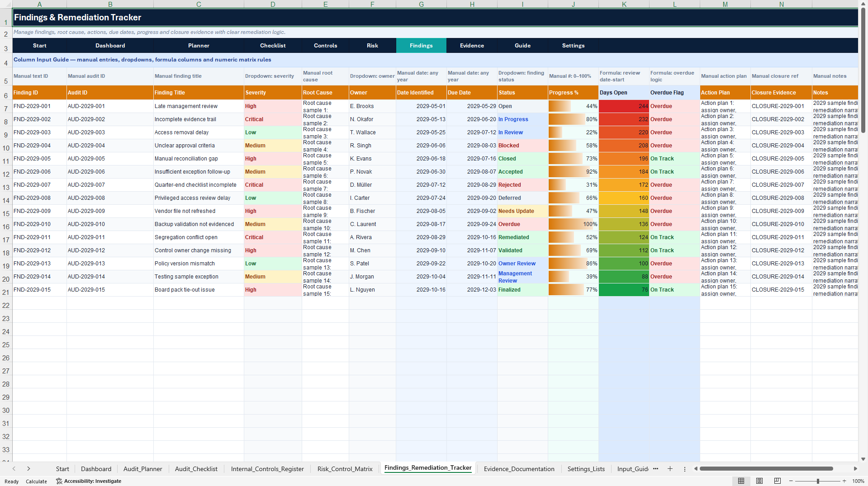Switch to Settings_Lists sheet tab
This screenshot has height=486, width=868.
tap(586, 469)
